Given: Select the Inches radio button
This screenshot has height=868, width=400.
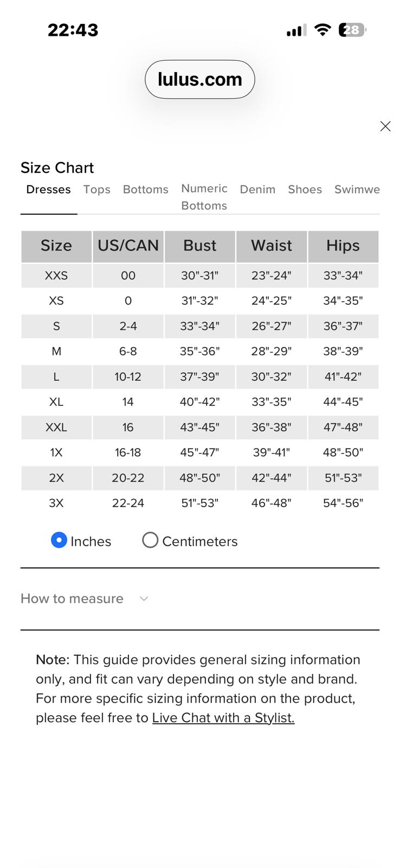Looking at the screenshot, I should [x=59, y=540].
